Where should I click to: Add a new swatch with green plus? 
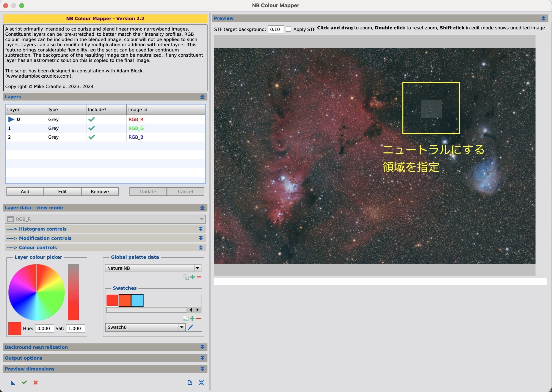click(192, 318)
